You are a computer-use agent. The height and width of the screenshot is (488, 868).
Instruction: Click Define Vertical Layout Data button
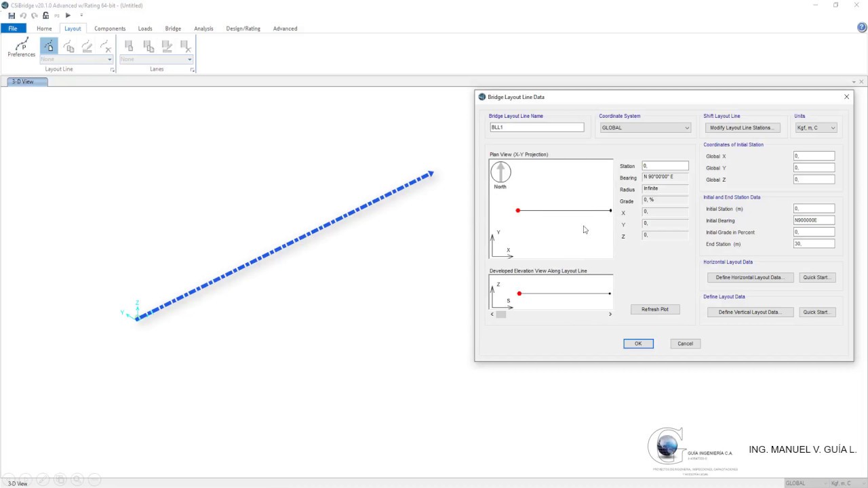750,312
